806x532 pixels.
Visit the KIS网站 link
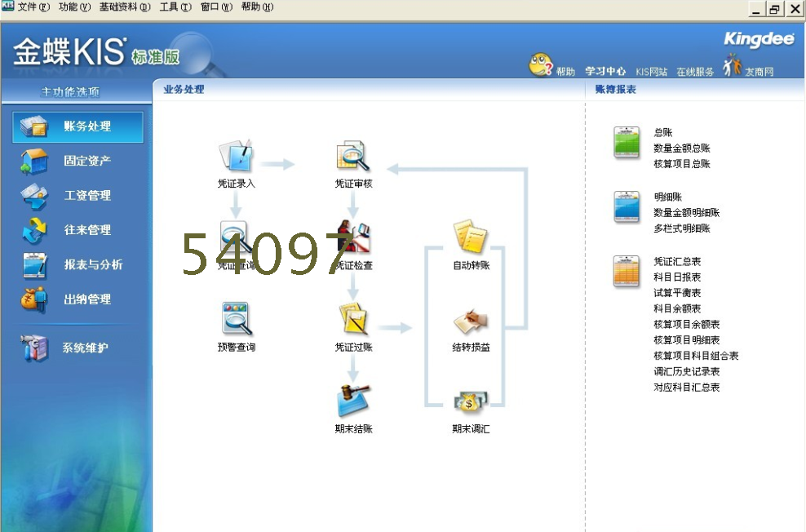[x=651, y=72]
